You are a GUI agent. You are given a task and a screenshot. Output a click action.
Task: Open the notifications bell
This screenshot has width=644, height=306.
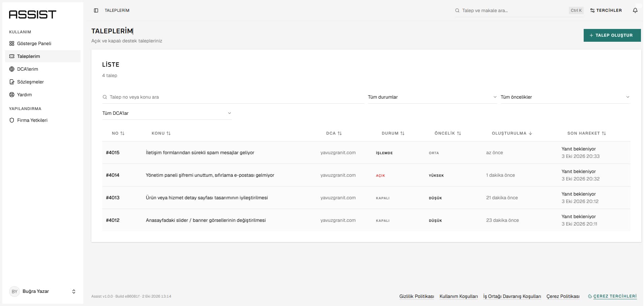(635, 10)
